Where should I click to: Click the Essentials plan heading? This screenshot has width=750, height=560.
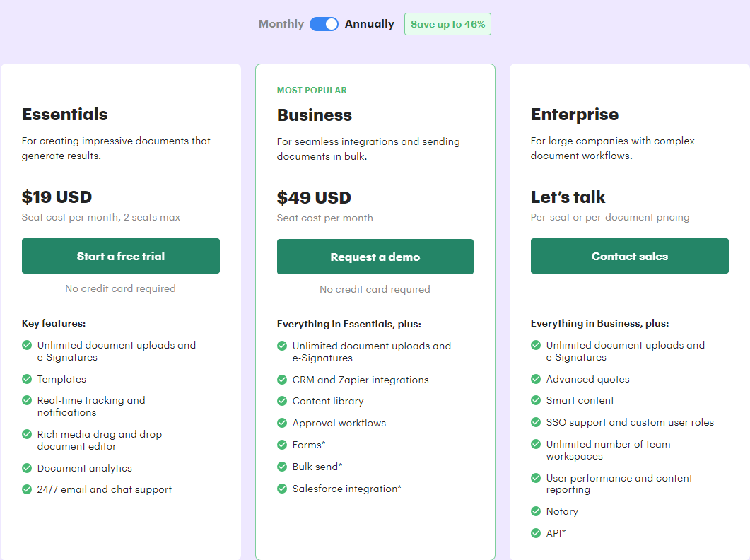65,114
